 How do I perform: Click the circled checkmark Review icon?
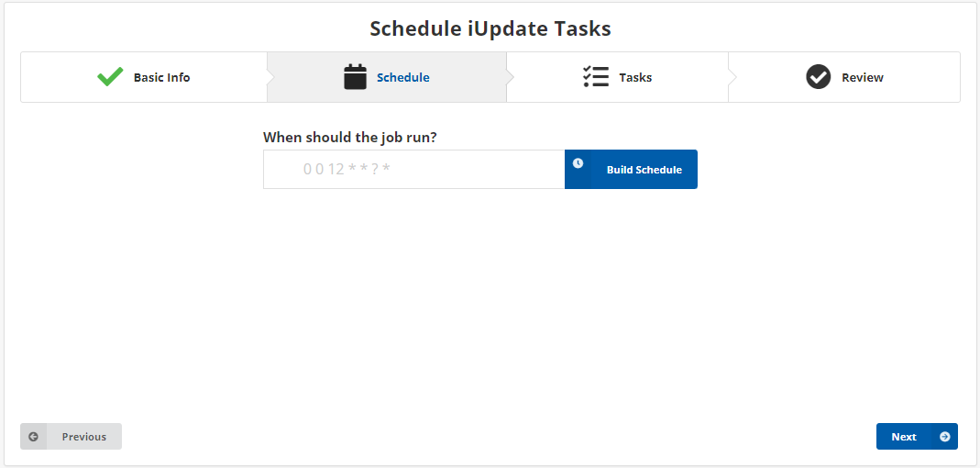[818, 77]
